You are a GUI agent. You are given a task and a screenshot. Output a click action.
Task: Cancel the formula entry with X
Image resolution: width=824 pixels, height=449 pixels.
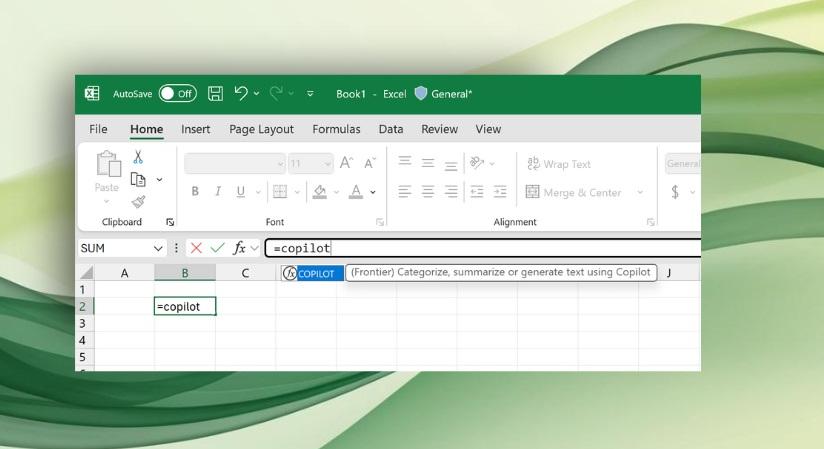coord(197,248)
